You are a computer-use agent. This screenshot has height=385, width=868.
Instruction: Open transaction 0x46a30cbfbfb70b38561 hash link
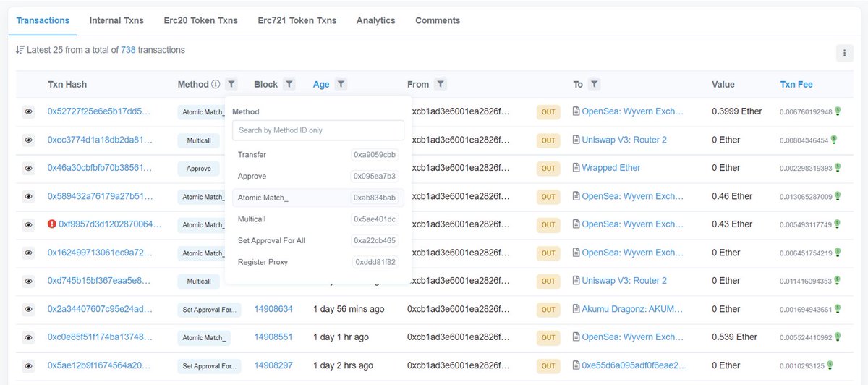coord(99,168)
